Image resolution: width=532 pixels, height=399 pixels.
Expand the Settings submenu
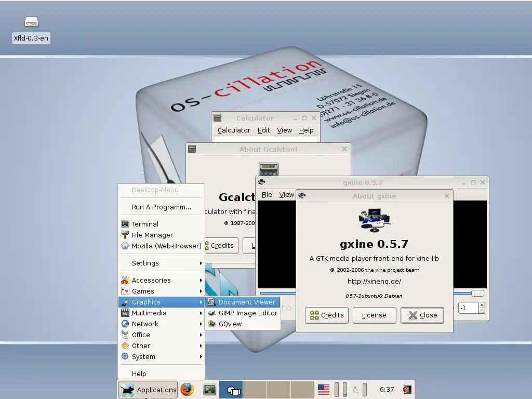tap(162, 263)
